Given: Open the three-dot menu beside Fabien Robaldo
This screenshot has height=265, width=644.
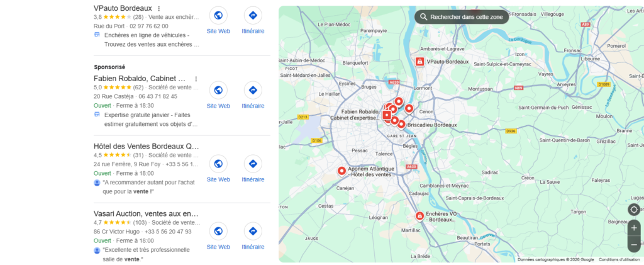Looking at the screenshot, I should click(x=196, y=79).
